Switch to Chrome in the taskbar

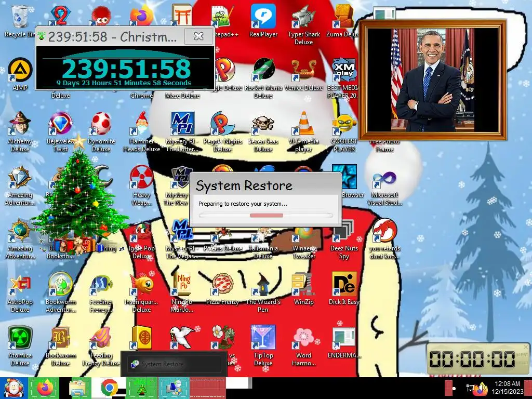109,388
